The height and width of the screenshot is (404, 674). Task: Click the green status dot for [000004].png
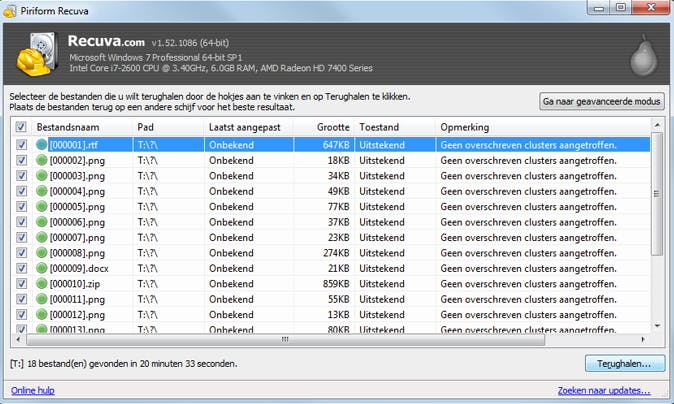coord(42,191)
